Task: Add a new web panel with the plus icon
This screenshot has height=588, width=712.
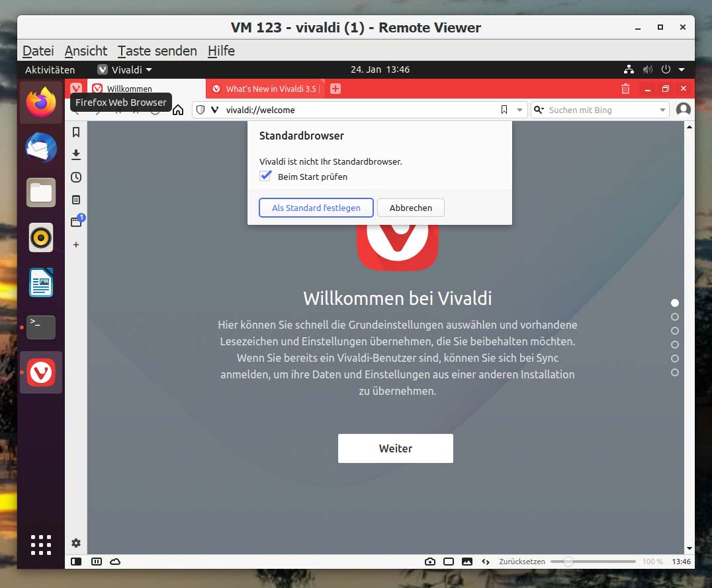Action: (76, 245)
